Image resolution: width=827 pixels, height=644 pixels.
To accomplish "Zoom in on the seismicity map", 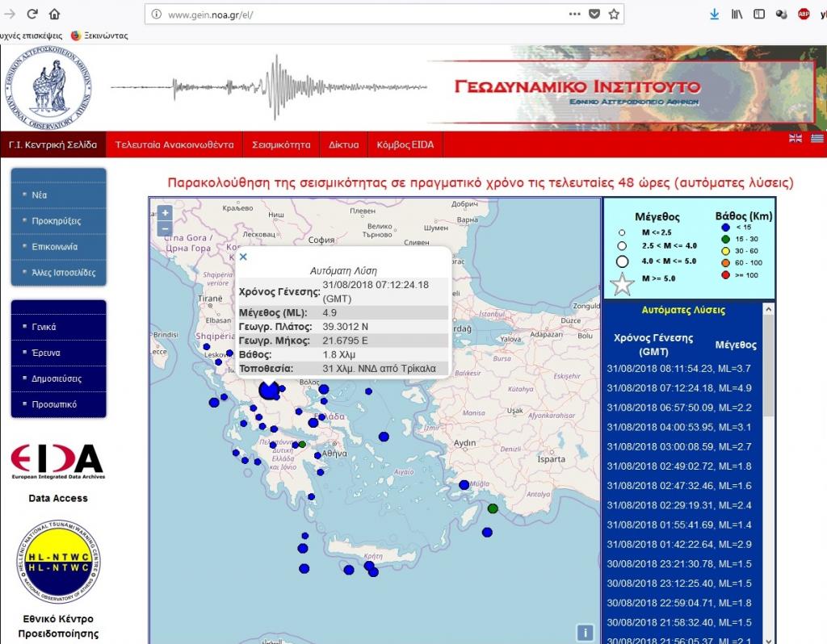I will point(165,213).
